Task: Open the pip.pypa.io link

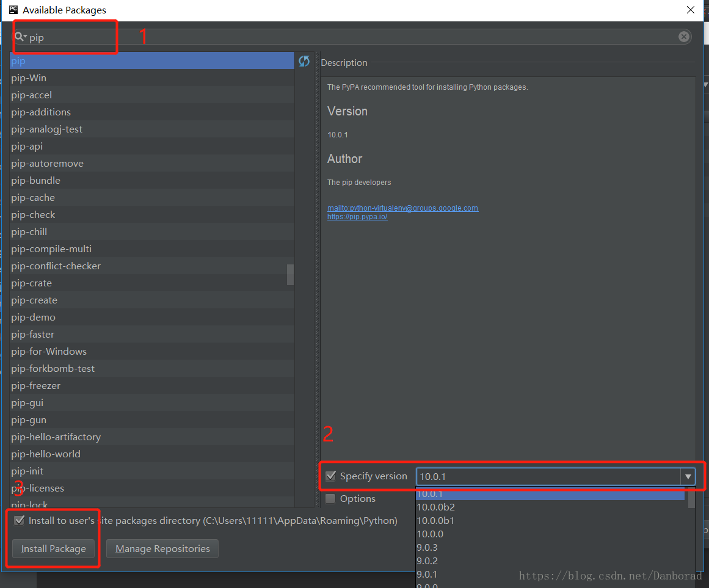Action: pyautogui.click(x=357, y=217)
